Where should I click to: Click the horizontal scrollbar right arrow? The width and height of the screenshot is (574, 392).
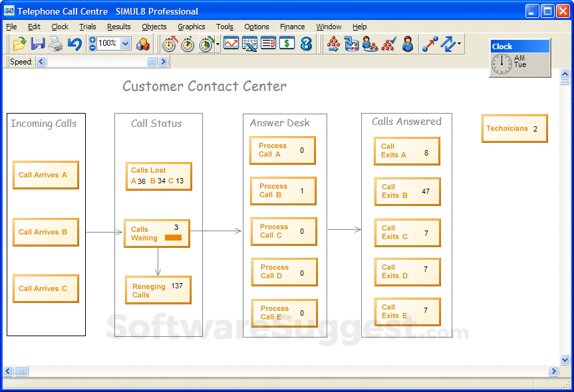[x=553, y=371]
